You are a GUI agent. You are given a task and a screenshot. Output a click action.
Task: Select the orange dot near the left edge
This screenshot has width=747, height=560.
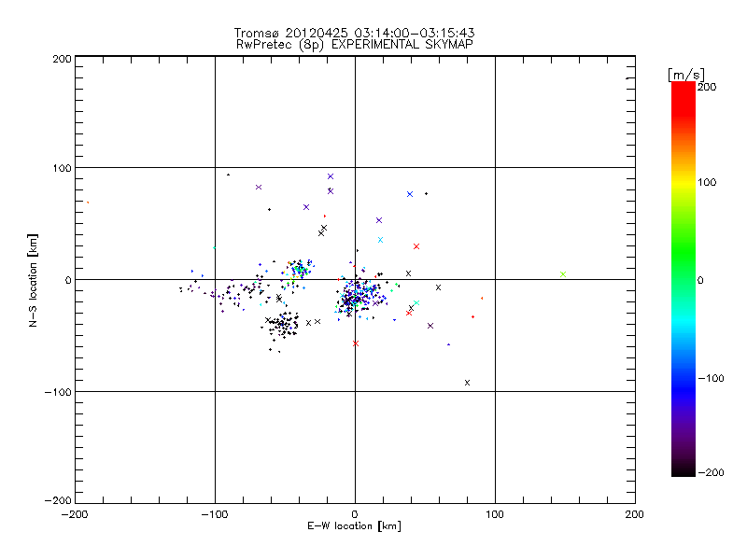pos(88,202)
